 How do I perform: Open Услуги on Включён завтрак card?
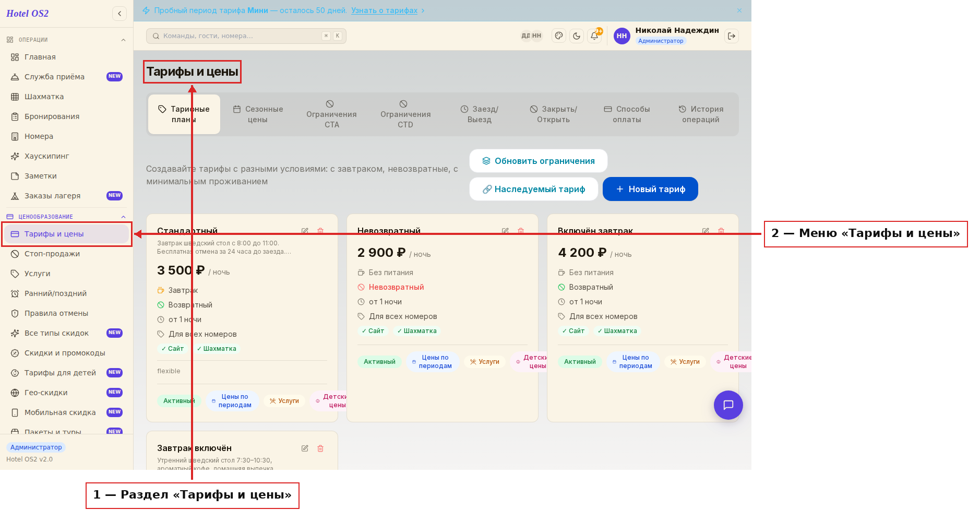point(685,362)
